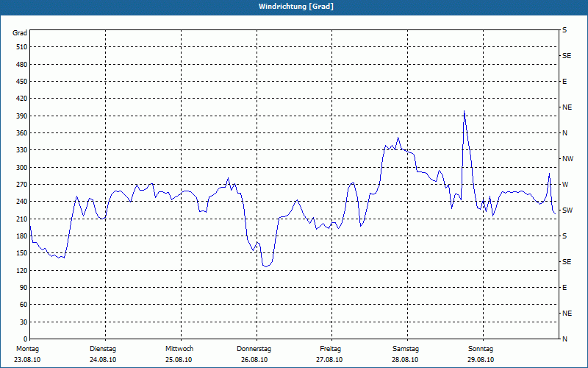The image size is (588, 368).
Task: Select the 60 y-axis value
Action: click(x=24, y=305)
